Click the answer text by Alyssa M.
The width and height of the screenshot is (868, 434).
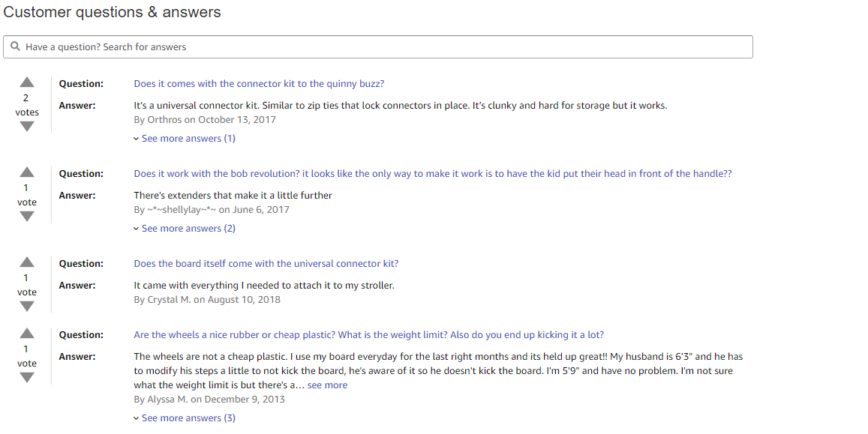(438, 371)
